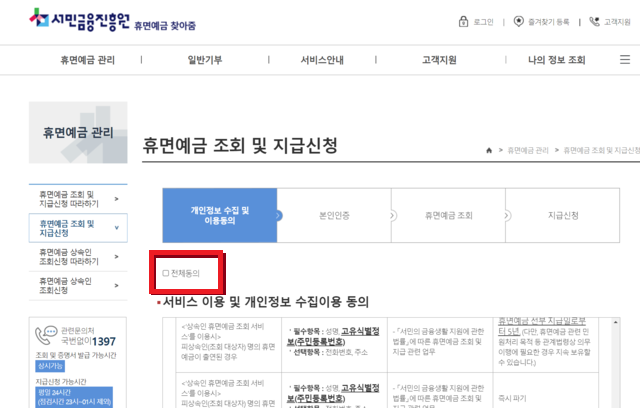The width and height of the screenshot is (640, 408).
Task: Open the hamburger full menu icon
Action: point(625,60)
